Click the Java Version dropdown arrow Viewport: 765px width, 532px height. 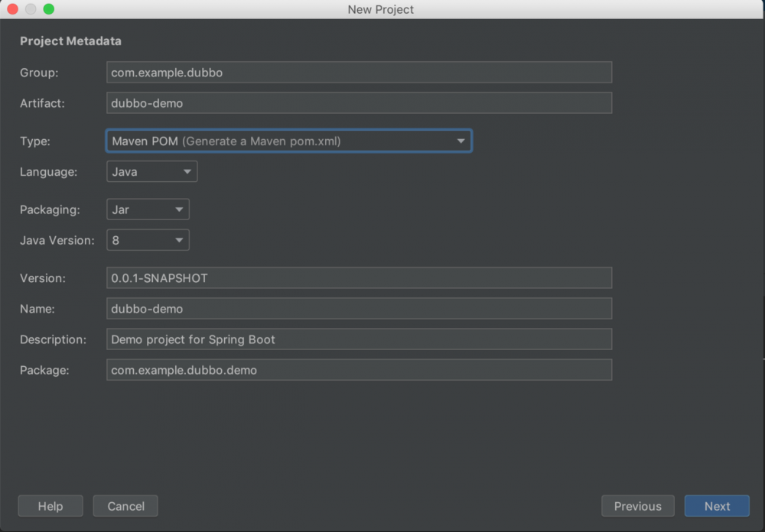179,240
